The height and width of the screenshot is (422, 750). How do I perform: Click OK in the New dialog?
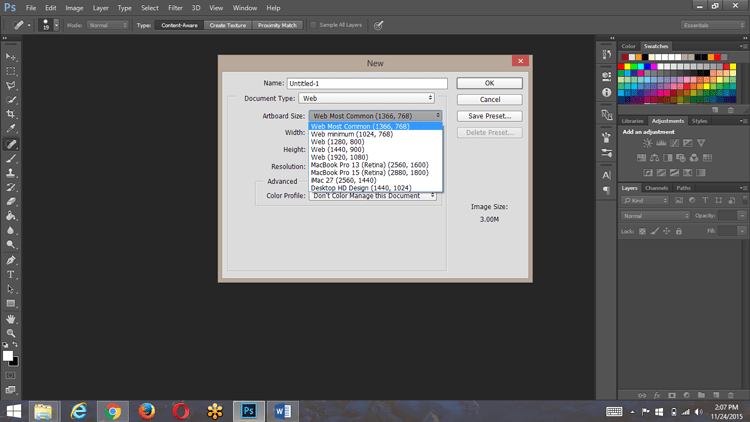[489, 83]
